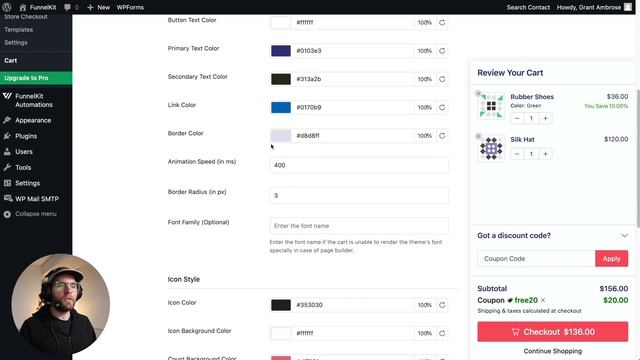Decrease Rubber Shoes quantity

[x=517, y=118]
